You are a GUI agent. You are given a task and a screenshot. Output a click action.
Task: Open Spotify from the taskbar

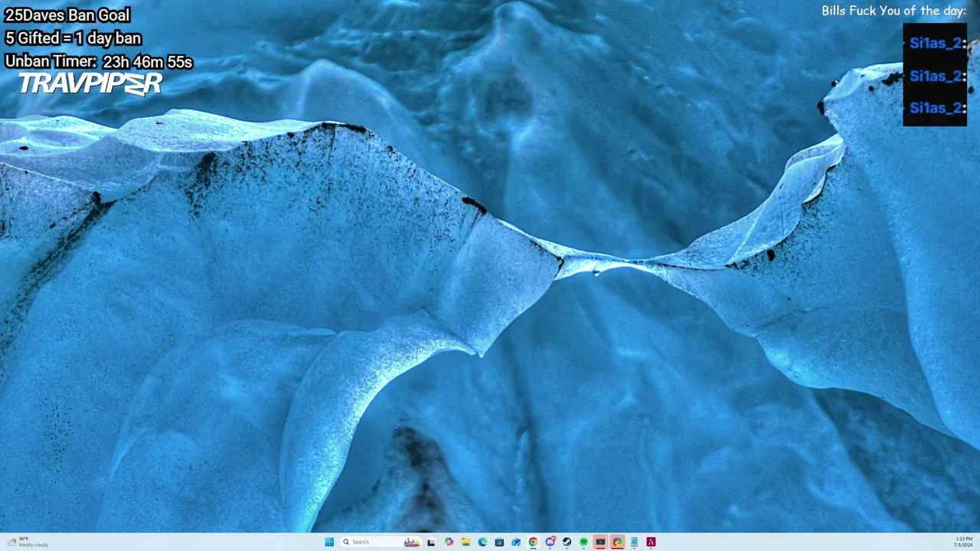[x=583, y=542]
